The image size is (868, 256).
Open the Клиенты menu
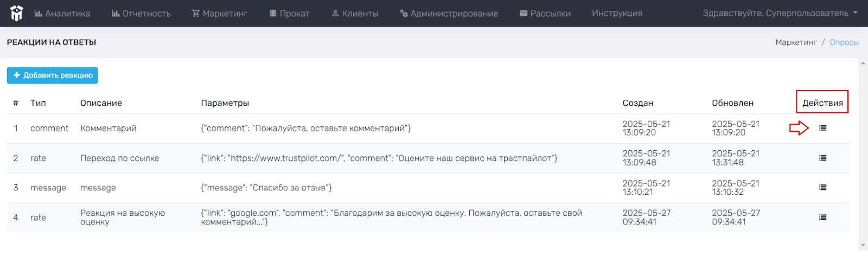click(x=355, y=13)
